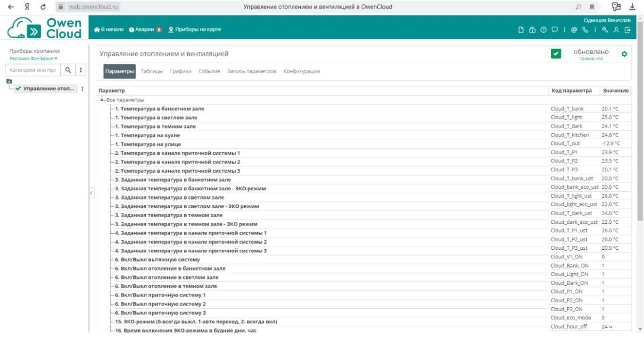The image size is (644, 363).
Task: Click the Категория или прибор search field
Action: pos(33,70)
